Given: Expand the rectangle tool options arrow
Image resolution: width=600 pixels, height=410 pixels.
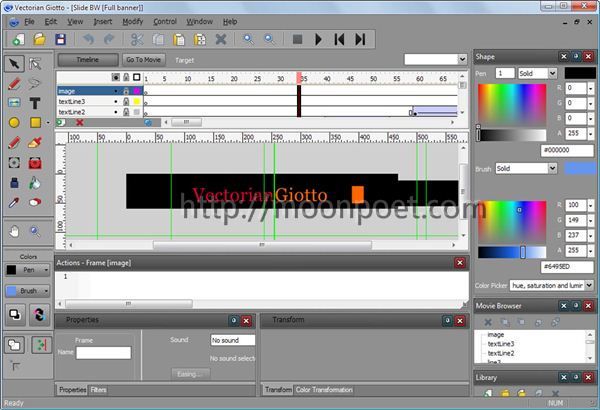Looking at the screenshot, I should coord(48,123).
